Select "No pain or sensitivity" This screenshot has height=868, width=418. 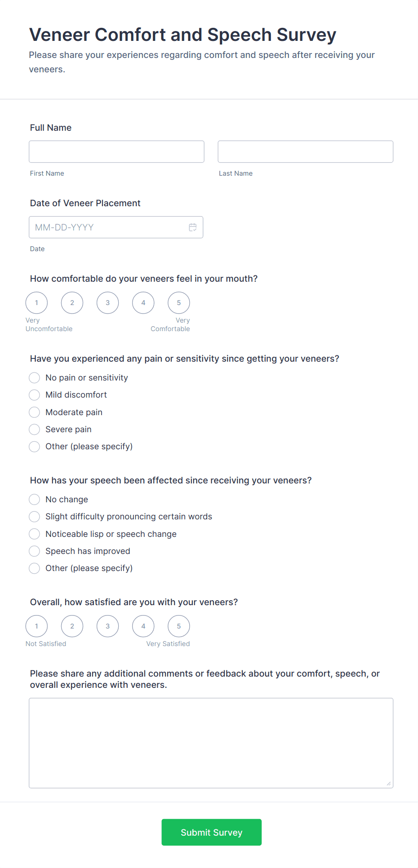pos(34,377)
